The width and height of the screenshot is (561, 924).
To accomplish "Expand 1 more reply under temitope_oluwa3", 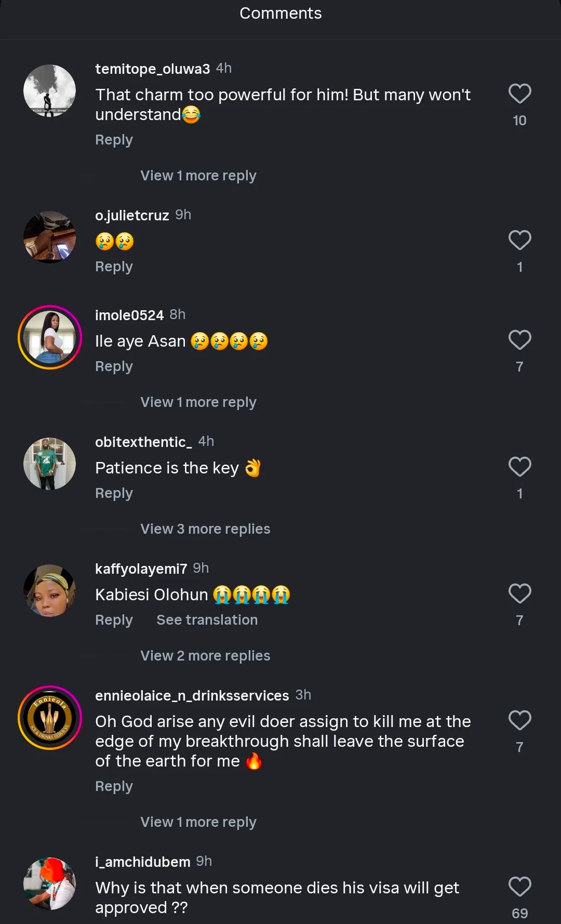I will click(198, 176).
